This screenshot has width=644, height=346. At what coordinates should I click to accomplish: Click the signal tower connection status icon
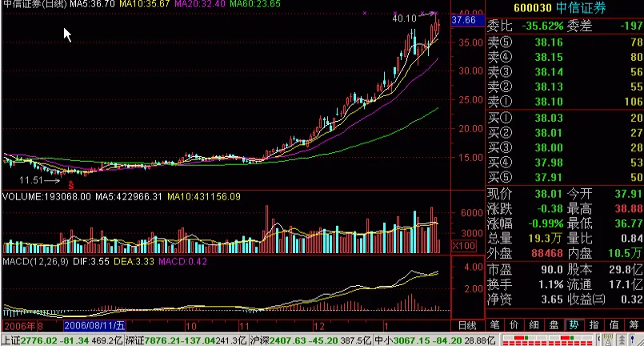pyautogui.click(x=608, y=340)
